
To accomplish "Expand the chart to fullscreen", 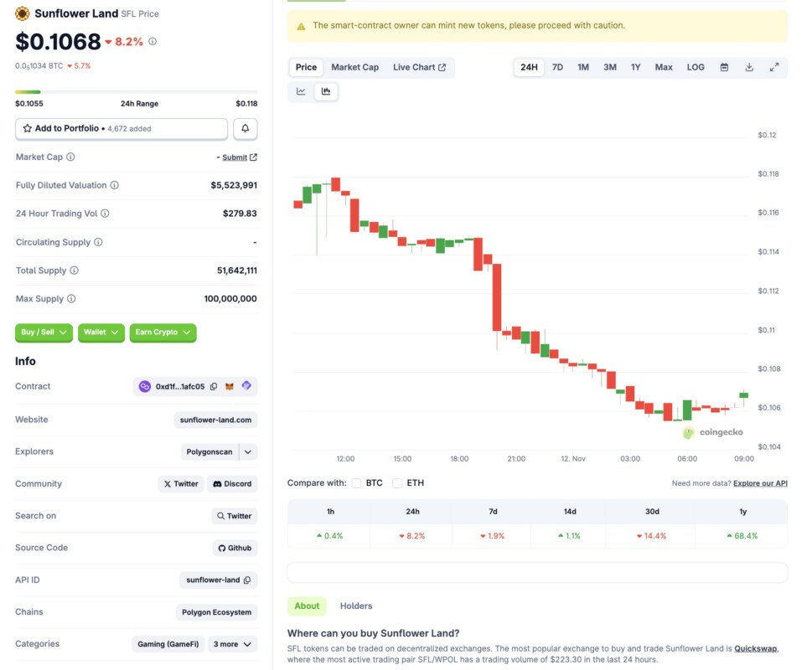I will click(x=773, y=67).
